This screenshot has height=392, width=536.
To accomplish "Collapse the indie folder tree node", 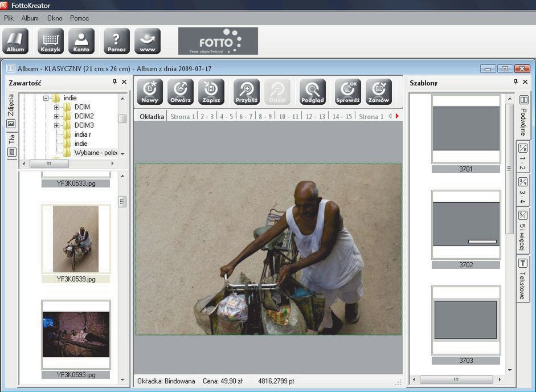I will pyautogui.click(x=46, y=98).
